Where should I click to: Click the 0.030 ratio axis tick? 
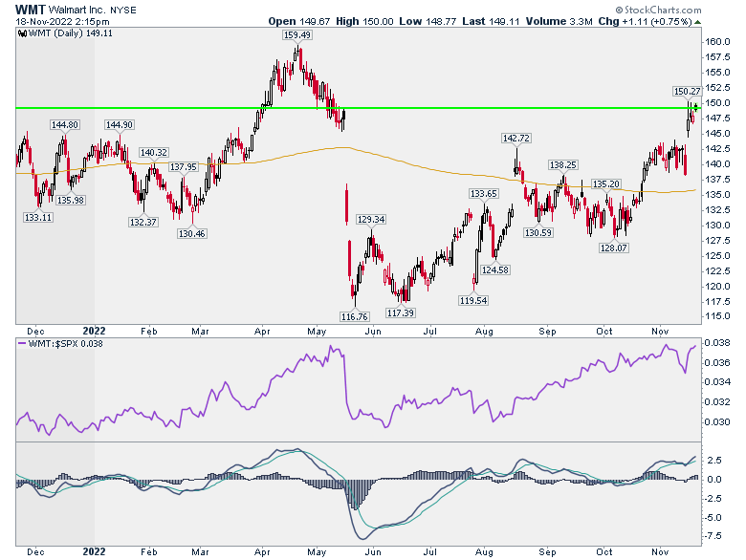point(717,422)
